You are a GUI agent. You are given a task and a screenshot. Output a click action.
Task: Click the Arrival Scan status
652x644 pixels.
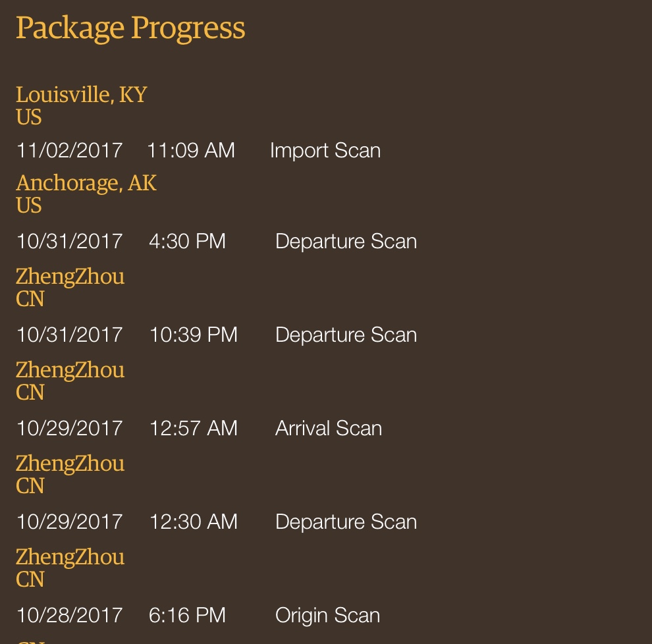click(x=329, y=428)
